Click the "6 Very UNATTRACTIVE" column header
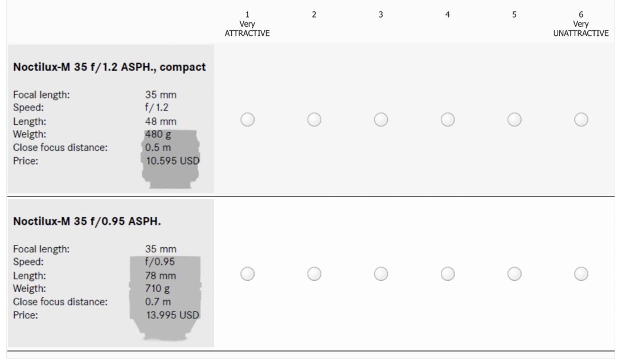The width and height of the screenshot is (622, 364). pos(581,23)
